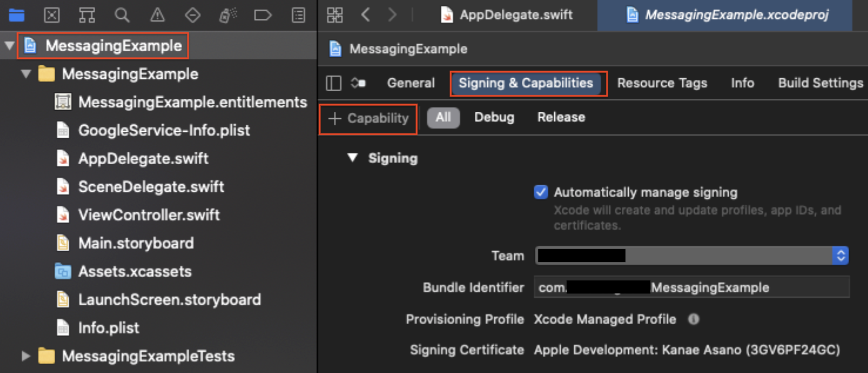Open the Find navigator magnifier icon
The width and height of the screenshot is (868, 373).
[x=122, y=15]
